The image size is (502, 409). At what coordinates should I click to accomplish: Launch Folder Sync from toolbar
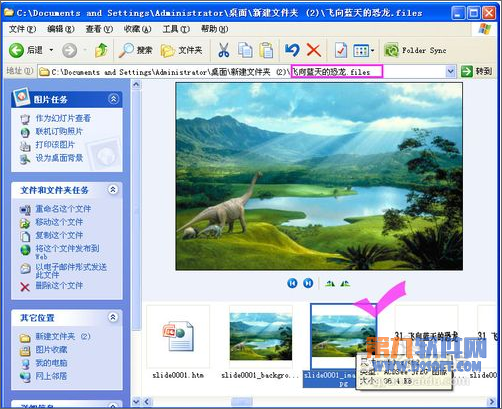point(415,50)
